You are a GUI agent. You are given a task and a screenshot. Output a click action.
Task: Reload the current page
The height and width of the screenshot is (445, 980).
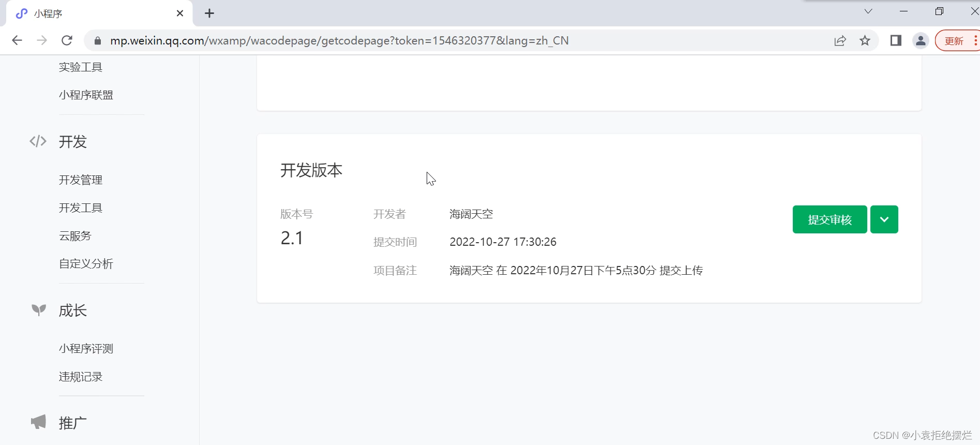click(x=67, y=40)
